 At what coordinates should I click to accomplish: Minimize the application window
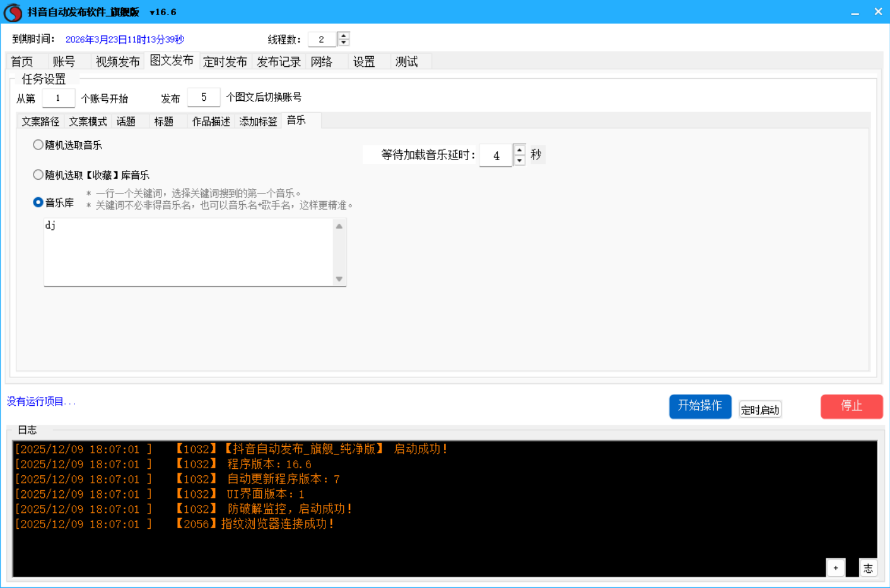pos(855,12)
